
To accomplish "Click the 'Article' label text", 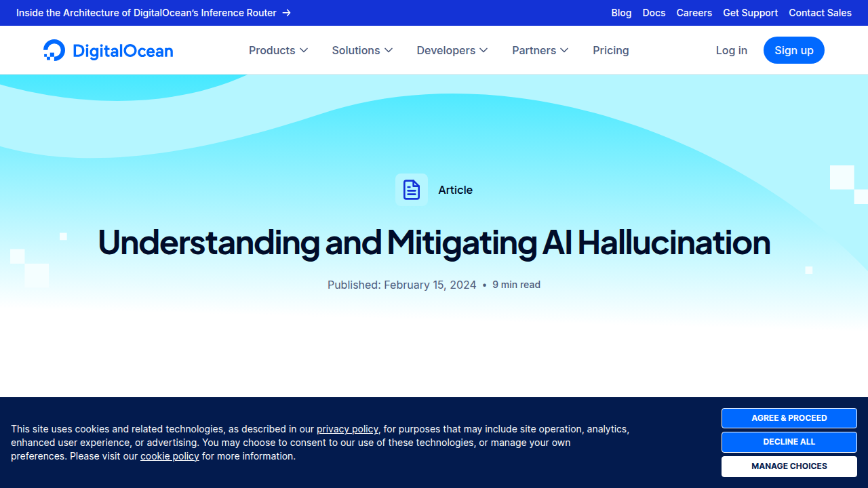I will [x=455, y=190].
